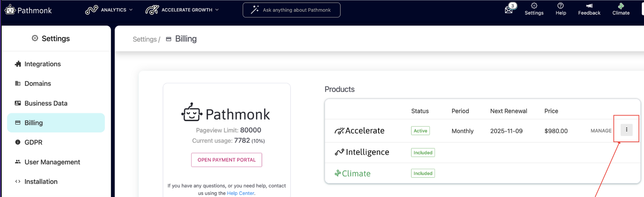Click Open Payment Portal button
644x197 pixels.
pos(227,160)
